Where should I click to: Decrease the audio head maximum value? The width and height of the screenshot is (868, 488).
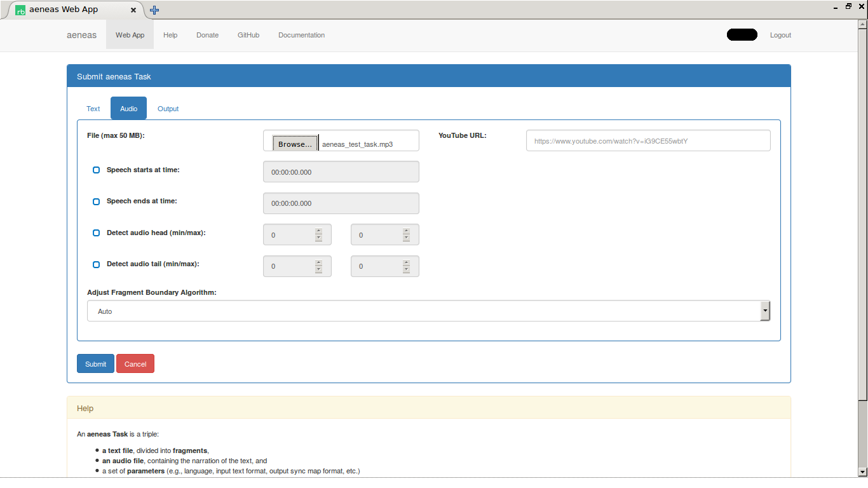pyautogui.click(x=406, y=238)
